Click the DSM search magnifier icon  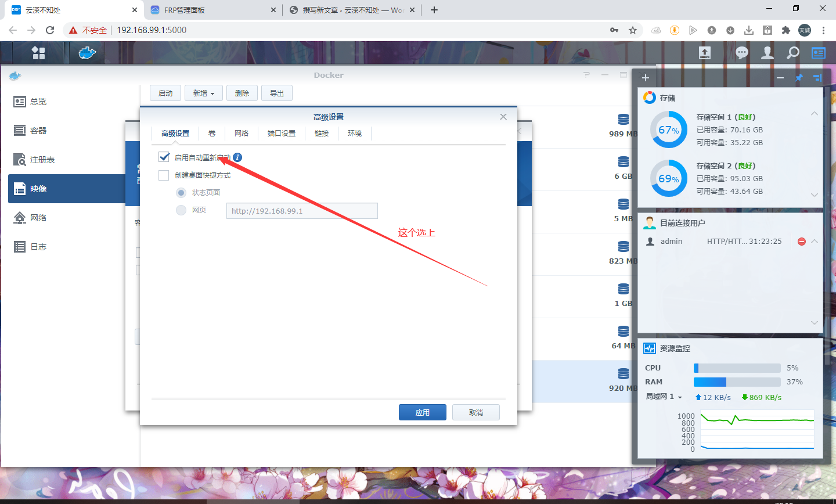tap(792, 53)
